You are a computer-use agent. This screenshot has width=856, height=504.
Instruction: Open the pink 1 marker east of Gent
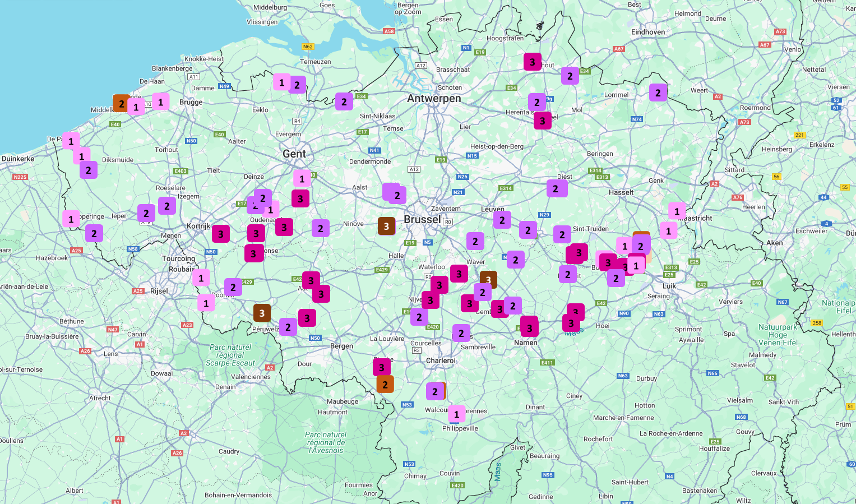click(302, 179)
